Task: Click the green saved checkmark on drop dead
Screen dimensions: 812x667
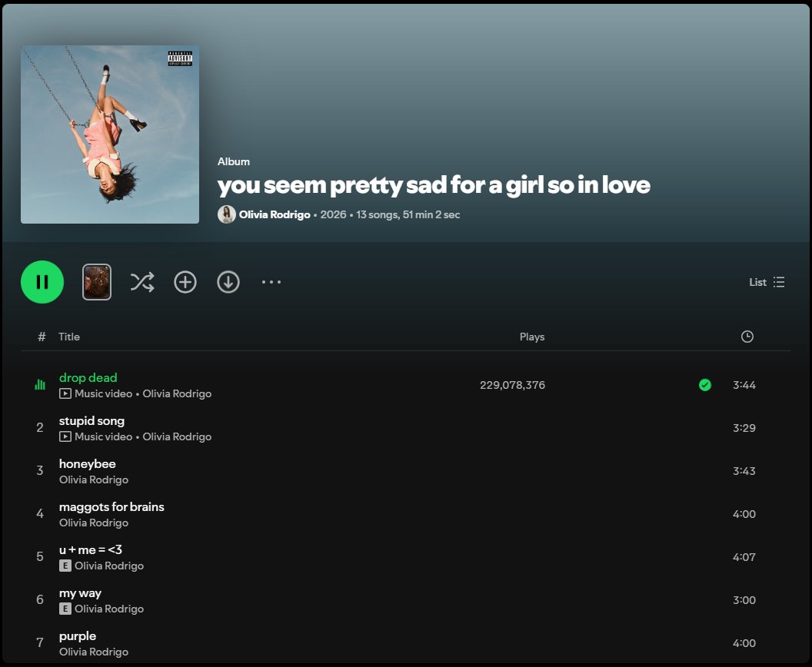Action: pos(704,385)
